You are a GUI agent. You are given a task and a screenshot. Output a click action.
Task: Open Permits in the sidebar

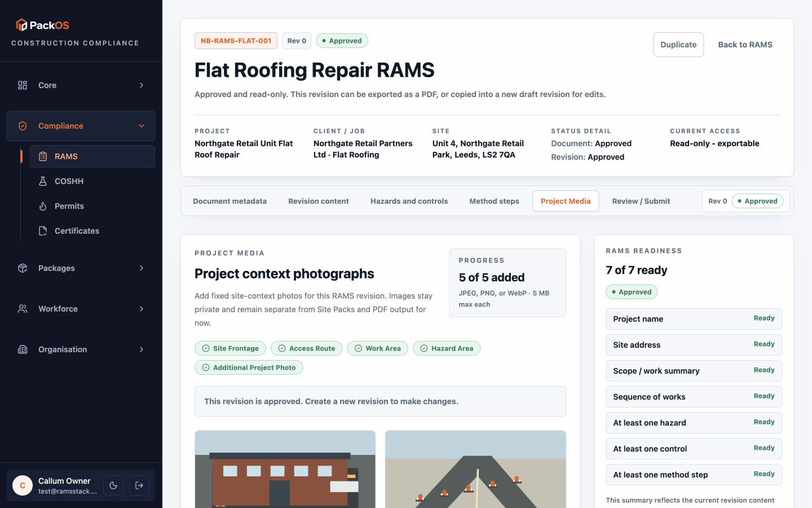point(92,206)
